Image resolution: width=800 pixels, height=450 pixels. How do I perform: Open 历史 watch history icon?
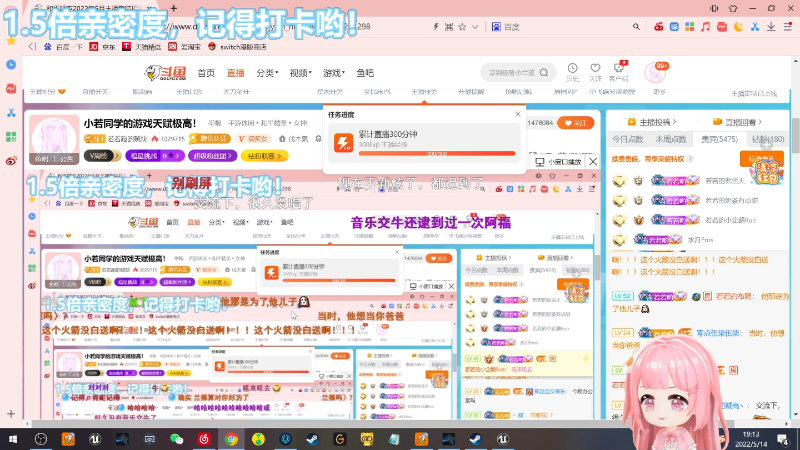[572, 72]
